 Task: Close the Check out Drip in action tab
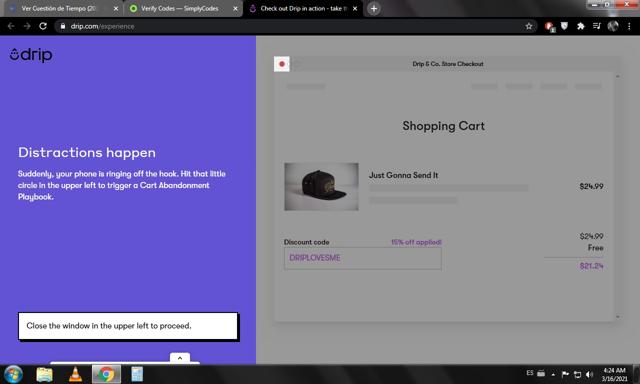click(x=355, y=9)
